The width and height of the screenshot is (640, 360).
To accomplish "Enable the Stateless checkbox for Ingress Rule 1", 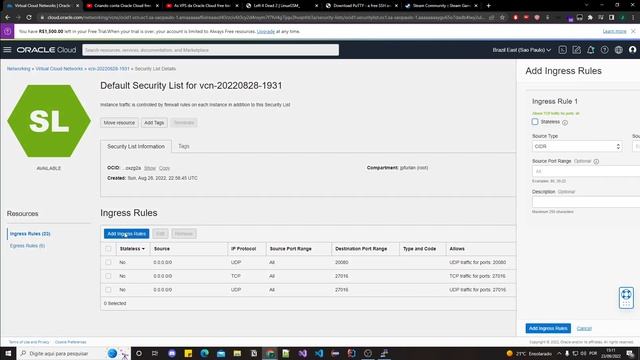I will coord(535,122).
